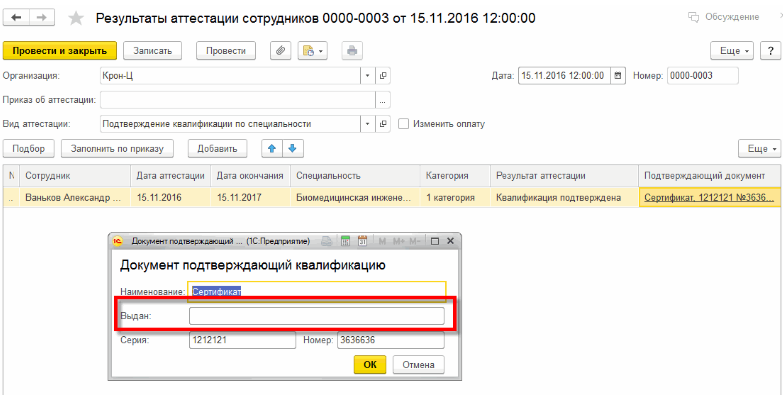
Task: Click the printer icon in toolbar
Action: 352,51
